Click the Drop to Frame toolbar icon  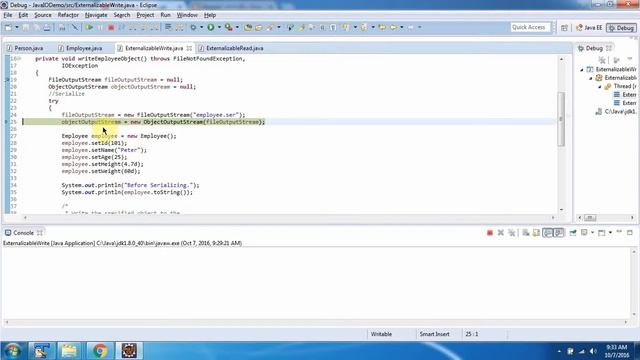[x=168, y=27]
